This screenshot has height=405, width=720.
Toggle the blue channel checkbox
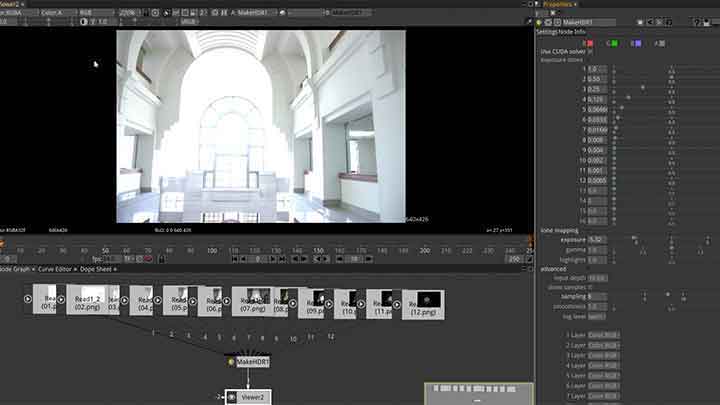[637, 43]
